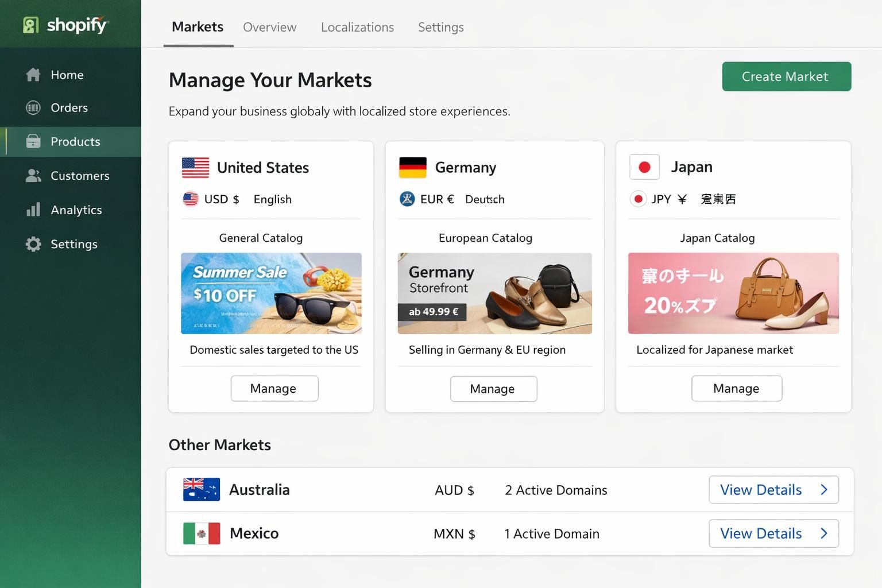Screen dimensions: 882x588
Task: Select the JPY red circle icon
Action: pos(638,199)
